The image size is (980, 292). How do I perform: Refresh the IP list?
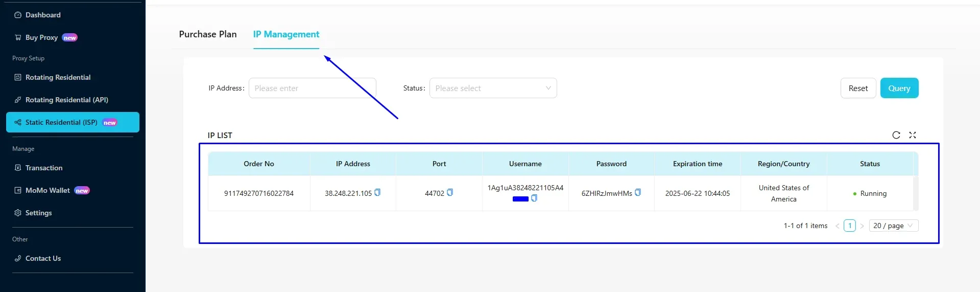[x=896, y=135]
